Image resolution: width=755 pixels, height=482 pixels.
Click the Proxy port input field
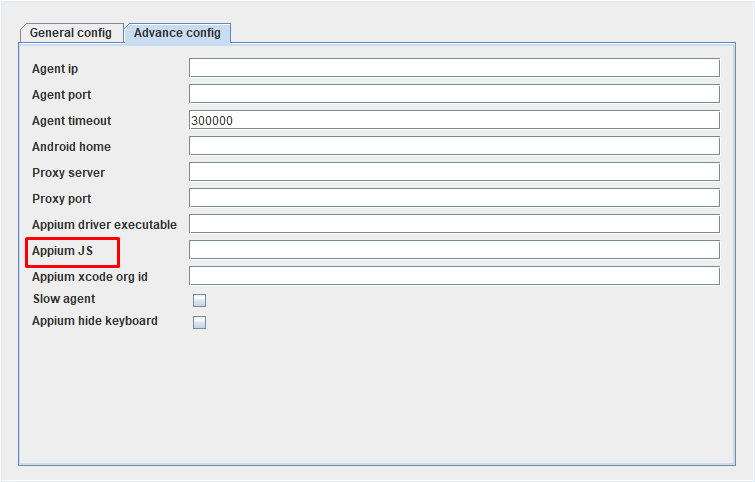pos(454,198)
